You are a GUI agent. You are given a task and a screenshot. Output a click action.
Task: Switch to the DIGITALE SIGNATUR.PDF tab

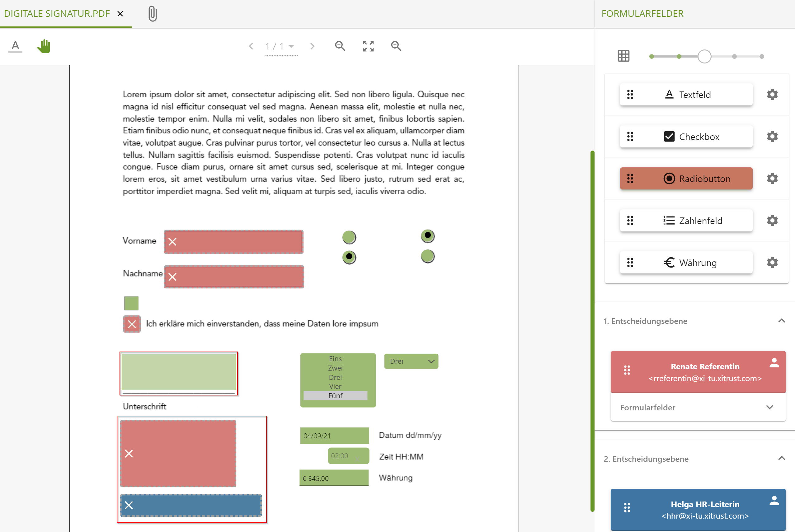tap(57, 13)
